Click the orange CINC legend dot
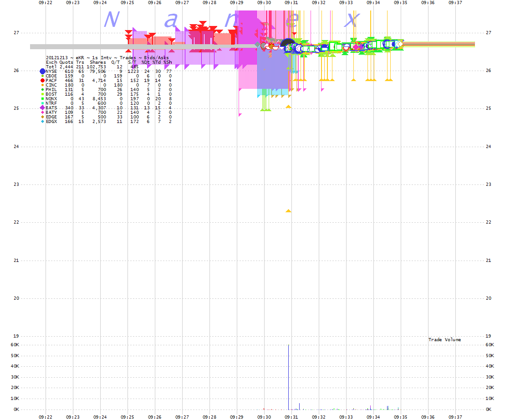This screenshot has width=505, height=420. point(42,85)
